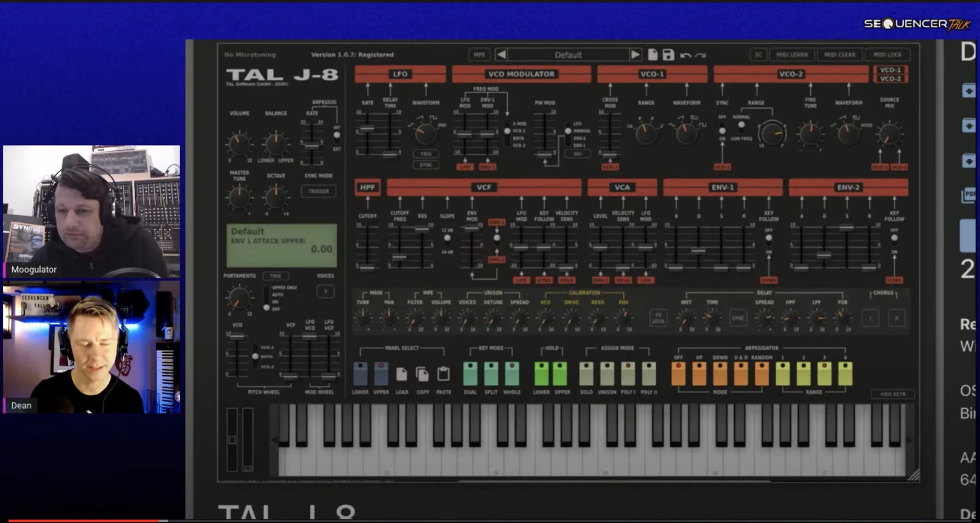The image size is (980, 523).
Task: Select the Upper panel select button
Action: 381,374
